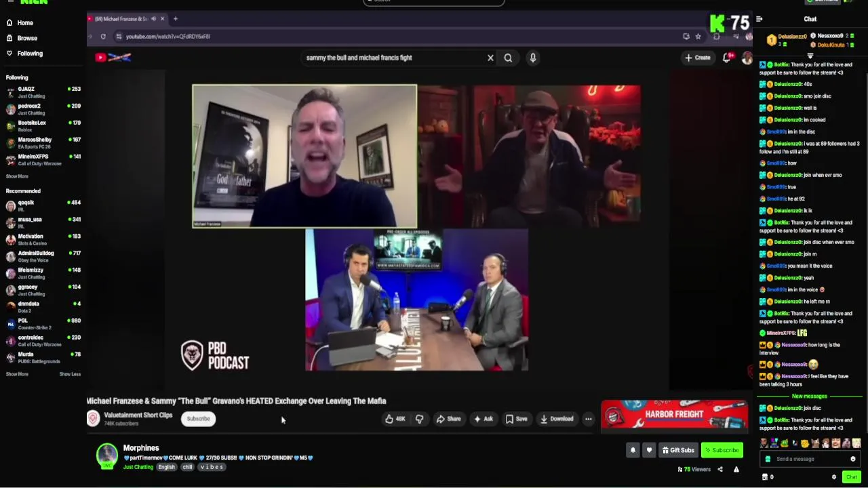Open OJAQZ channel in Following list
The image size is (868, 488).
pos(43,92)
